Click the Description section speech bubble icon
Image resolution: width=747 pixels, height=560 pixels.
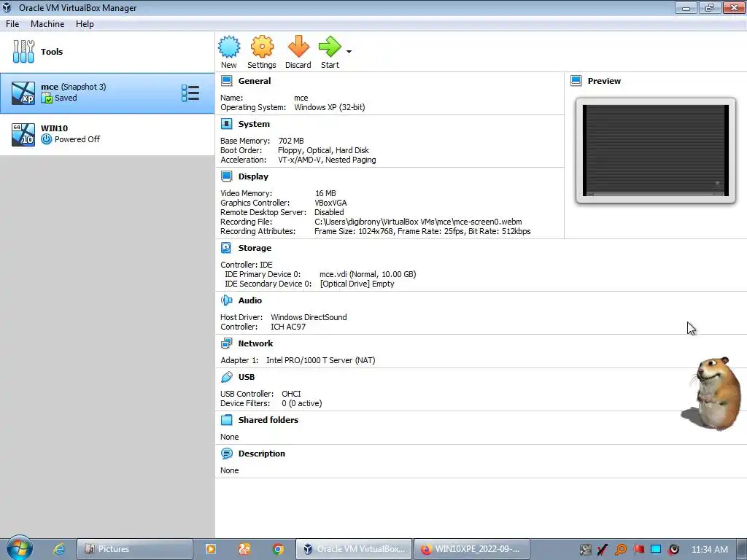tap(226, 454)
